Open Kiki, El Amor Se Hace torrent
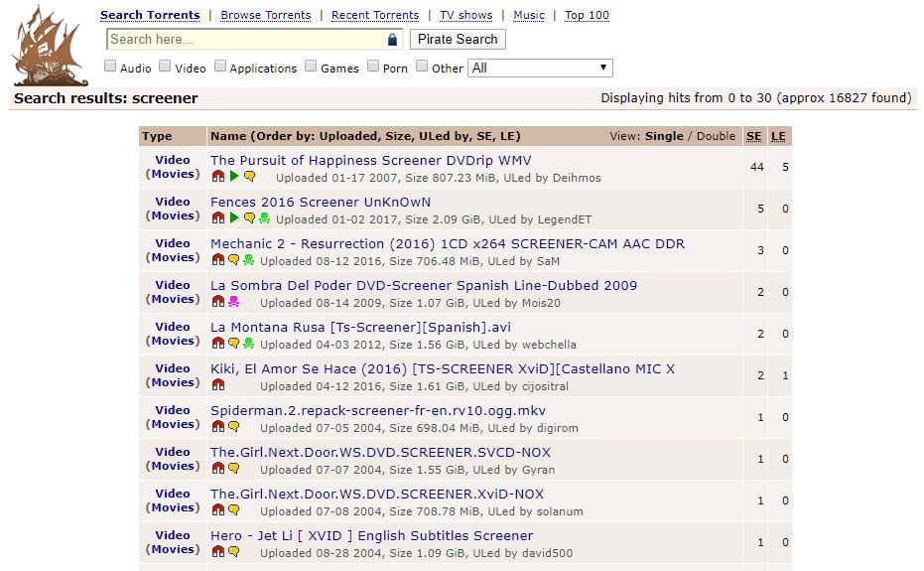 pyautogui.click(x=443, y=369)
